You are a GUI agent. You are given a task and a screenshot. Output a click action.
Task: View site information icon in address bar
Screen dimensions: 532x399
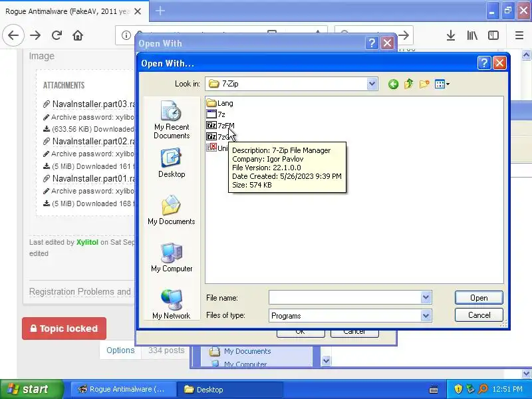coord(126,35)
